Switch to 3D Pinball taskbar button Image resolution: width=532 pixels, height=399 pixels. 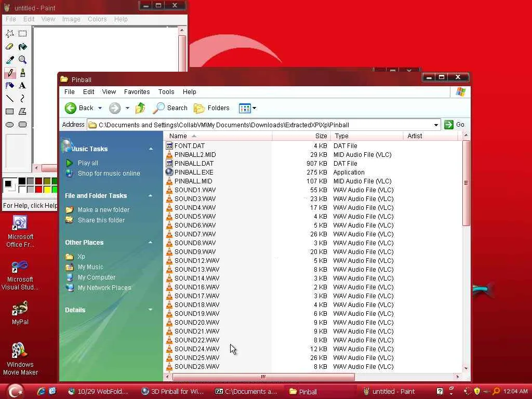pyautogui.click(x=173, y=392)
